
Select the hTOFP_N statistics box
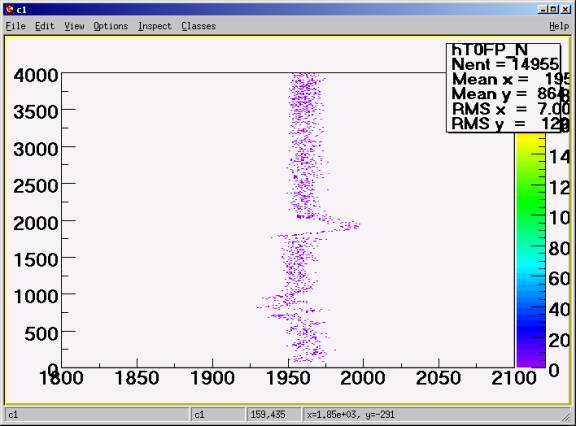(x=504, y=87)
